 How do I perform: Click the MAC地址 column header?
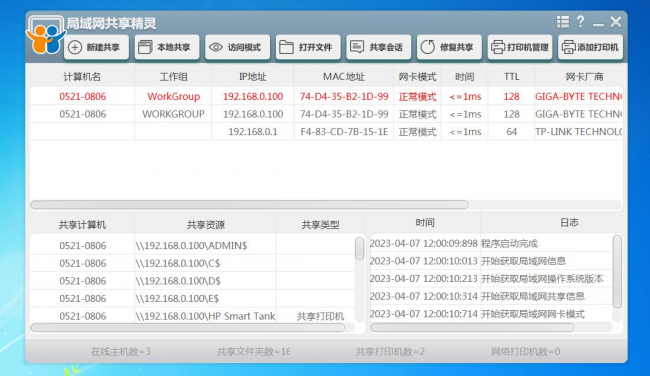pos(344,77)
